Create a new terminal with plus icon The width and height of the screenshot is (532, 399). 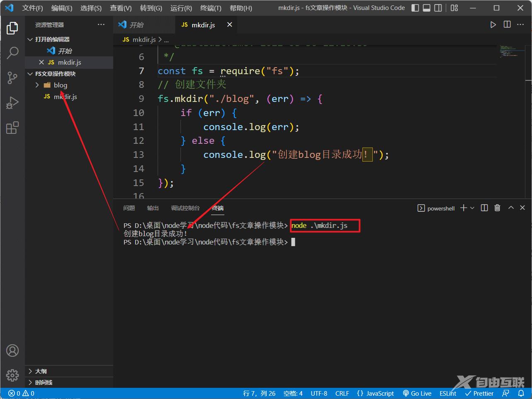[464, 208]
